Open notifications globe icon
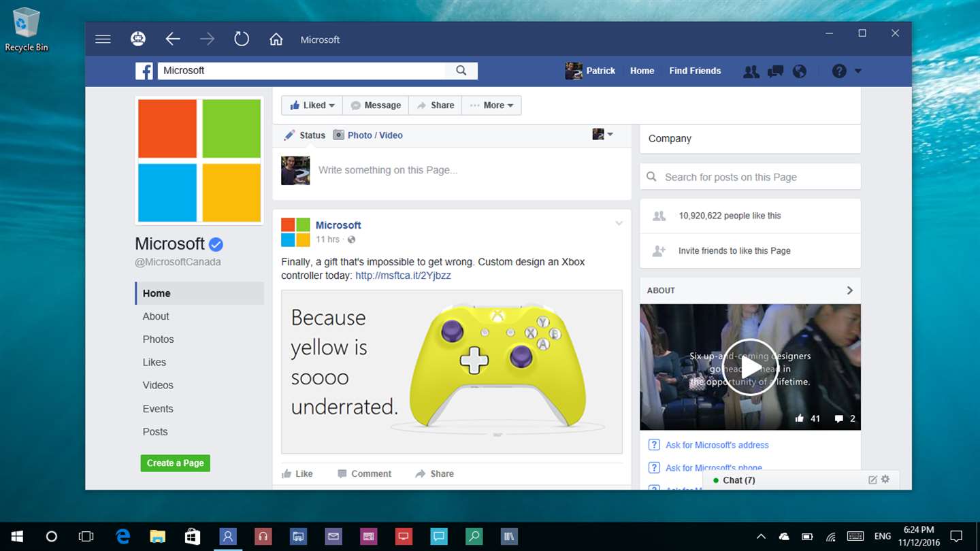Viewport: 980px width, 551px height. (x=800, y=71)
